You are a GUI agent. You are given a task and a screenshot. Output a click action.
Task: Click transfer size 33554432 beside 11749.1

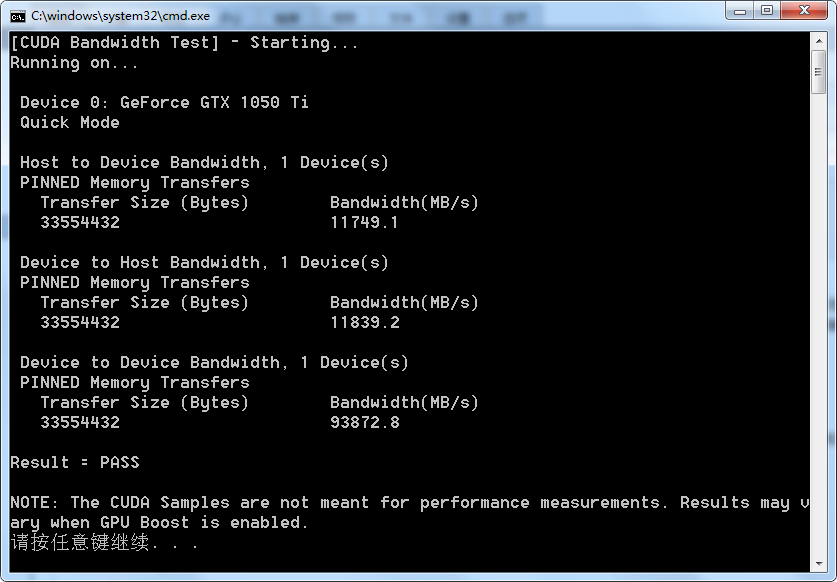tap(80, 223)
